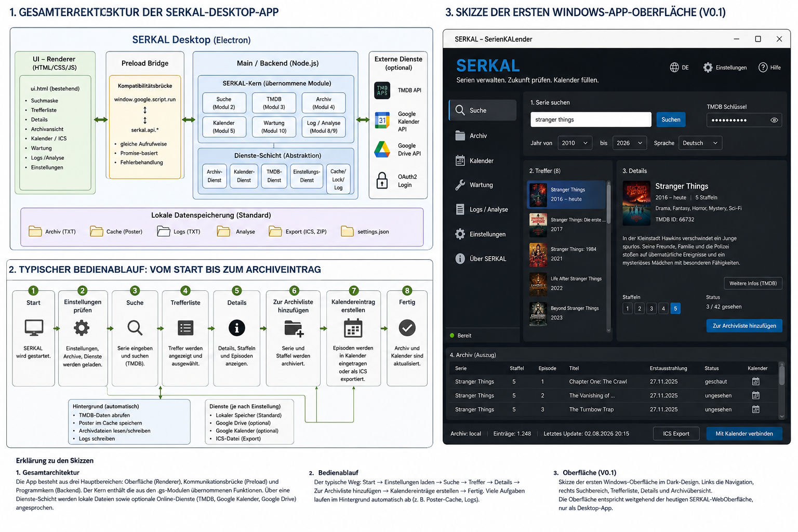Click calendar icon for The Turnbow Trap row

[x=756, y=409]
